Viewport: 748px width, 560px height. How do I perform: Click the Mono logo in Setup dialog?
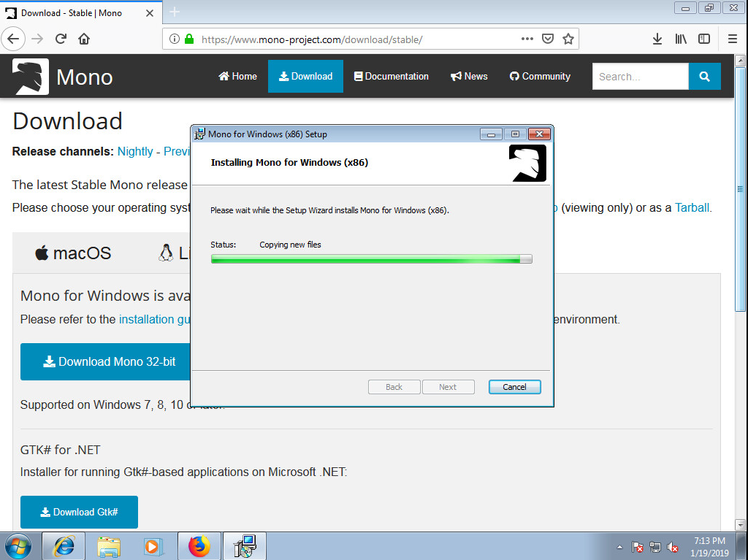527,163
